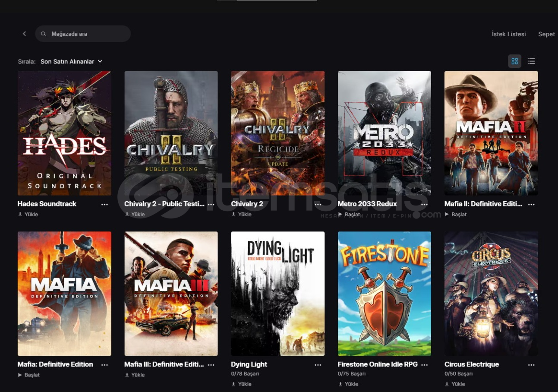
Task: Open options menu for Hades Soundtrack
Action: pos(104,204)
